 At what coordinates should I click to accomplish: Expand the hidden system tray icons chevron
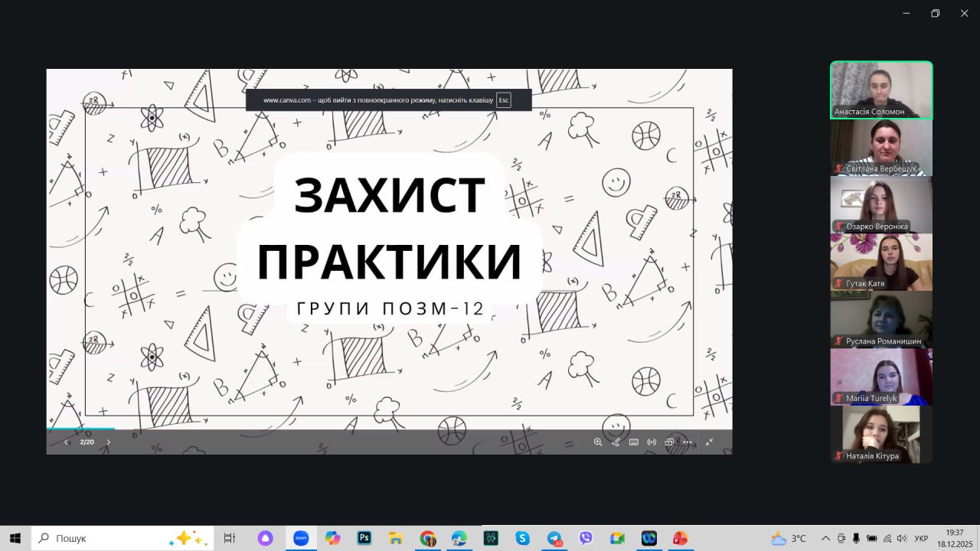pos(825,538)
